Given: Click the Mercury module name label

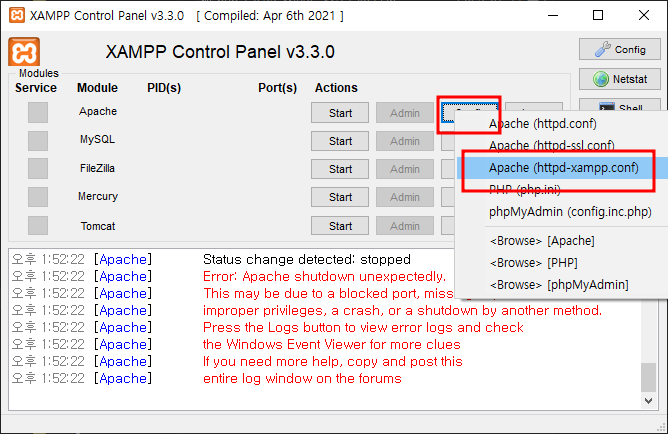Looking at the screenshot, I should pyautogui.click(x=98, y=196).
